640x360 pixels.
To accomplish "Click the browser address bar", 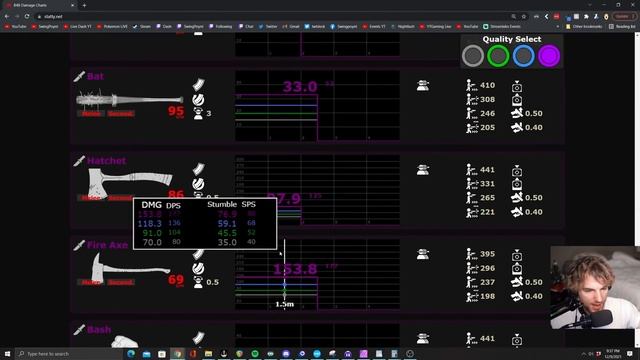I will tap(273, 16).
